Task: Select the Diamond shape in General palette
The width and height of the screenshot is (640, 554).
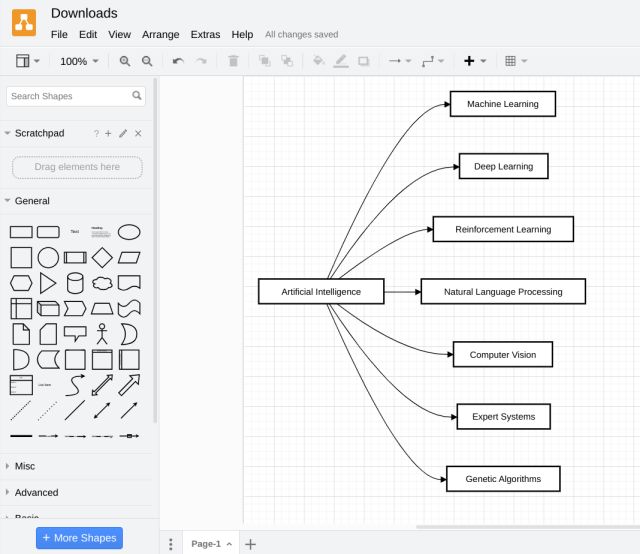Action: click(102, 258)
